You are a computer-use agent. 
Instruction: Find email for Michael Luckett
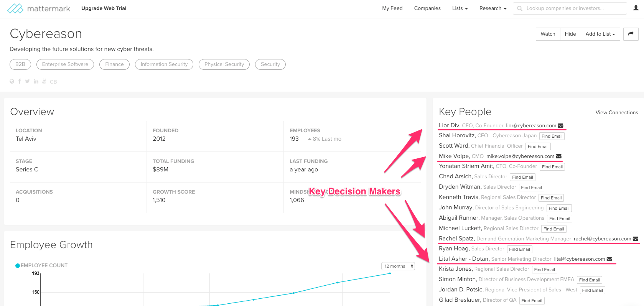click(554, 229)
